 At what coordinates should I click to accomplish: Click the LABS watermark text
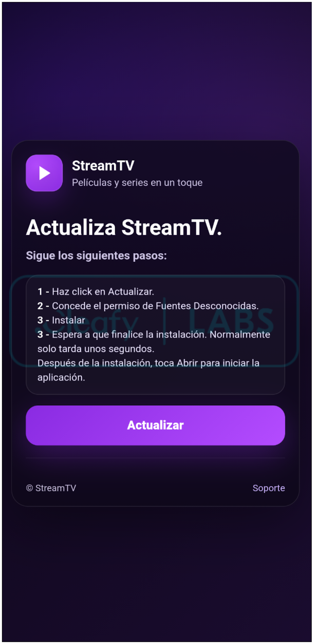(231, 321)
